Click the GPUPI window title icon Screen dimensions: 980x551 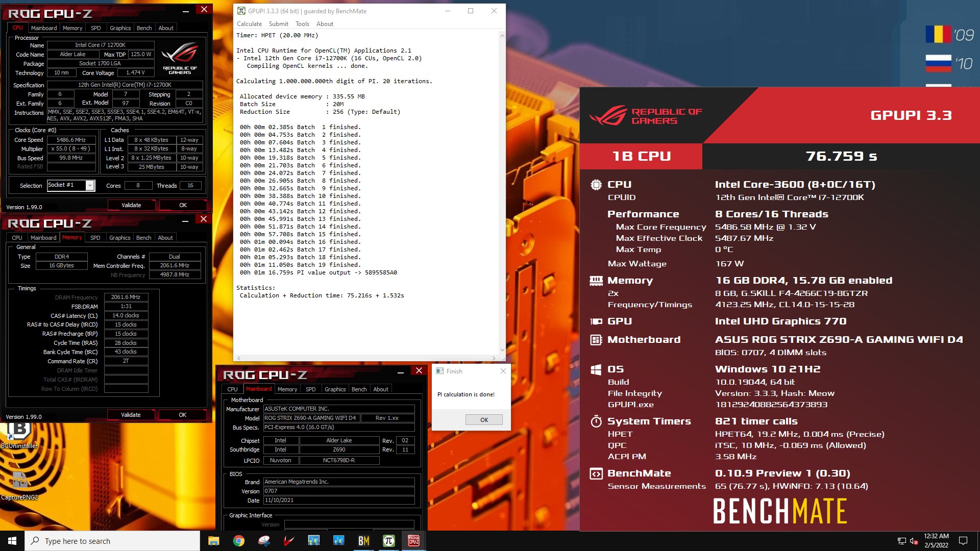pyautogui.click(x=241, y=11)
